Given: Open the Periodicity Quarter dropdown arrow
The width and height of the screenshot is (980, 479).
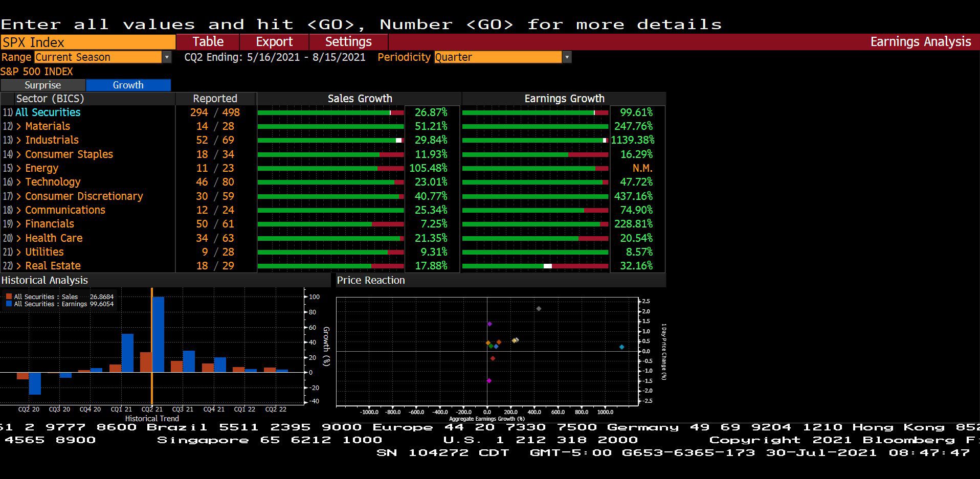Looking at the screenshot, I should [567, 57].
